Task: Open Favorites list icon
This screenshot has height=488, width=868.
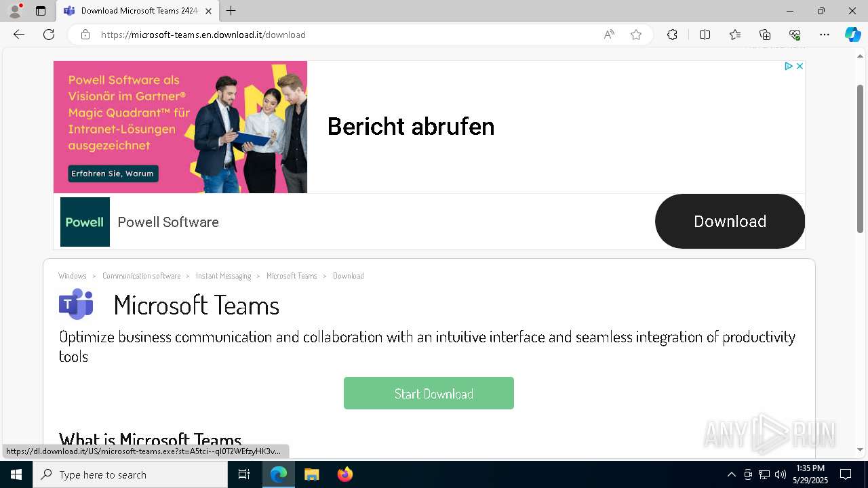Action: click(735, 35)
